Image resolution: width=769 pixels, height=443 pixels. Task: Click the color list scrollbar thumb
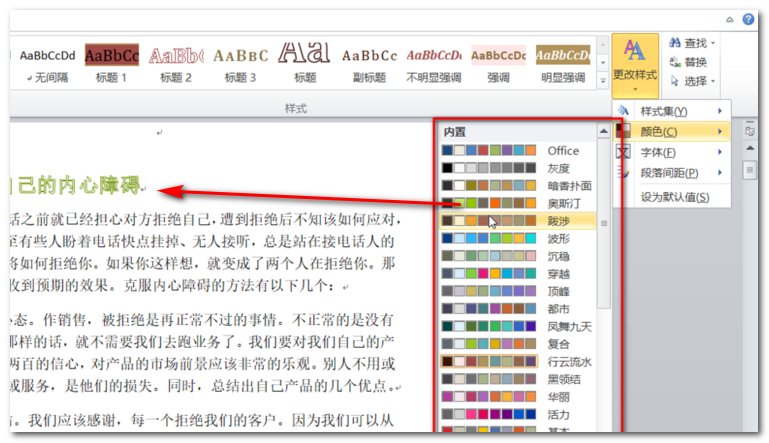coord(604,223)
